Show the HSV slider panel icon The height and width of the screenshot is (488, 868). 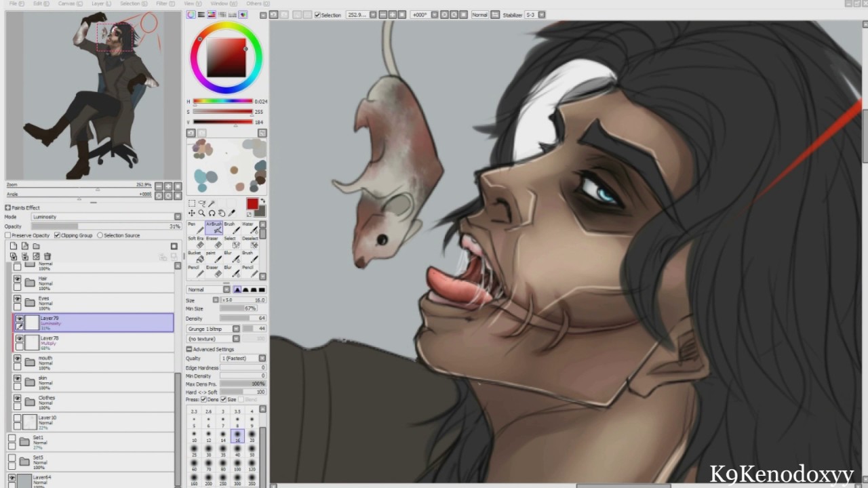pos(210,14)
